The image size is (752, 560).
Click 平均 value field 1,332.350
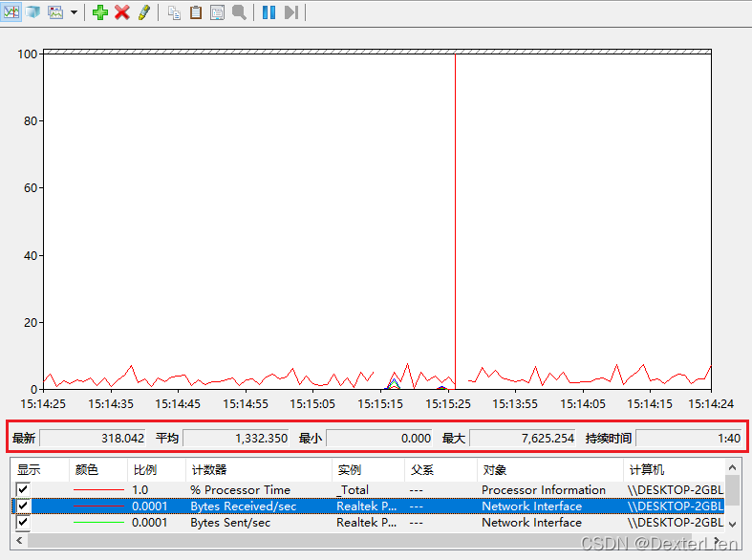point(235,439)
